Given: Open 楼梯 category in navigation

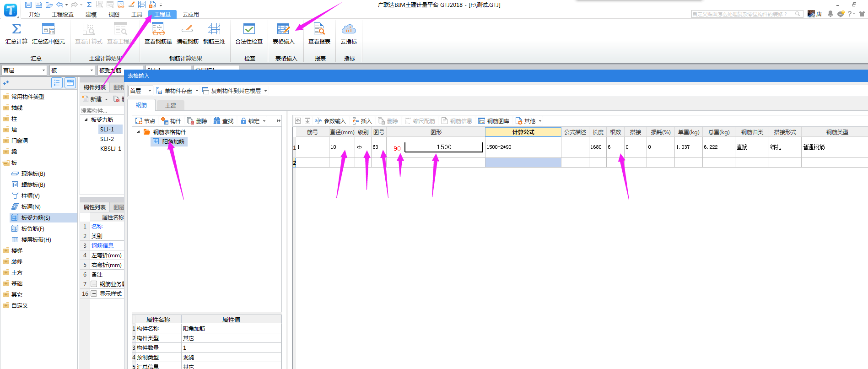Looking at the screenshot, I should [17, 250].
